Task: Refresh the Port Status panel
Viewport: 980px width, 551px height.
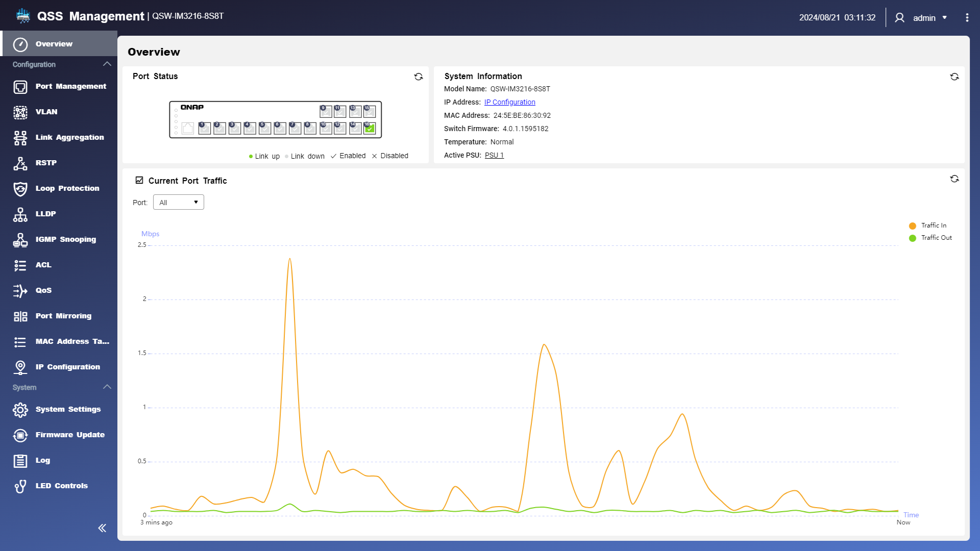Action: [x=419, y=77]
